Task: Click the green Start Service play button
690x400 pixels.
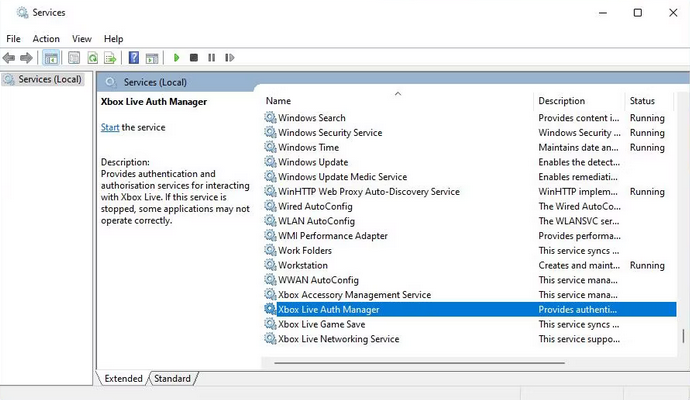Action: point(176,58)
